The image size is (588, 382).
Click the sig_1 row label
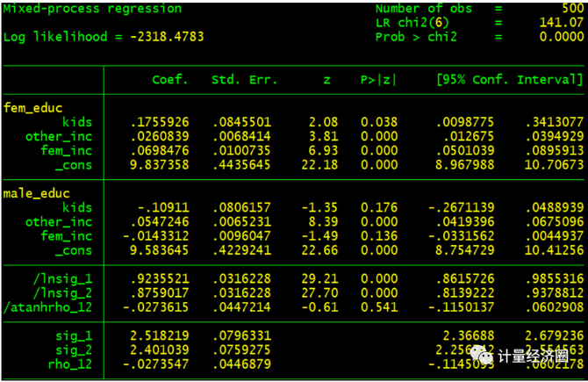point(74,335)
